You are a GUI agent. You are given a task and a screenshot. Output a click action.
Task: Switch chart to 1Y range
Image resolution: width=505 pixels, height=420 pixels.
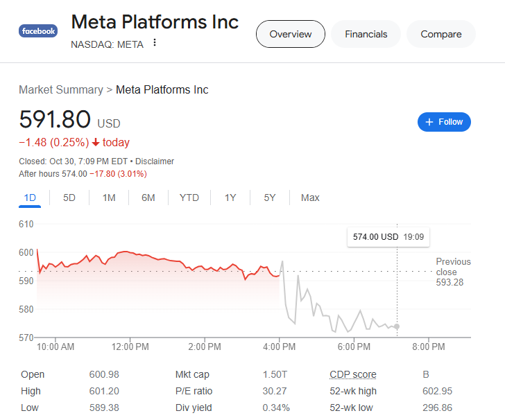click(x=230, y=198)
